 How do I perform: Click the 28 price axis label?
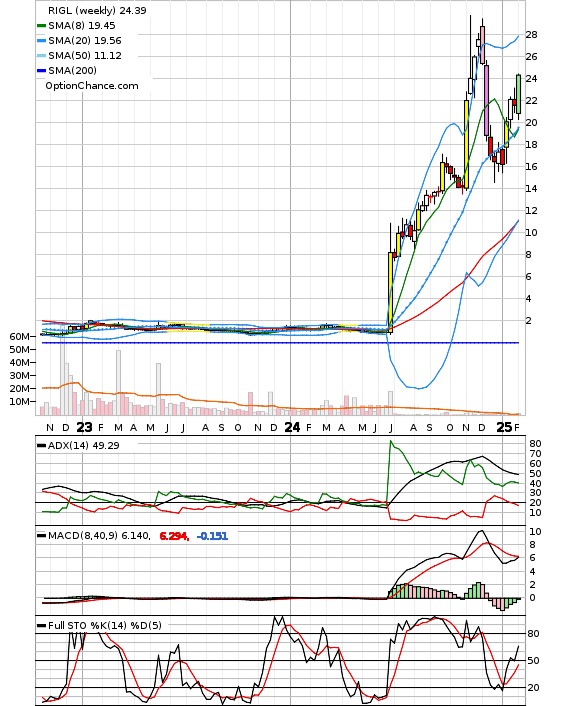coord(531,35)
